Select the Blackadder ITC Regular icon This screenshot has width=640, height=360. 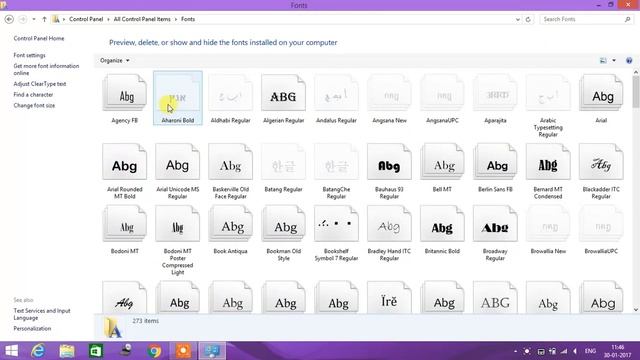coord(601,162)
